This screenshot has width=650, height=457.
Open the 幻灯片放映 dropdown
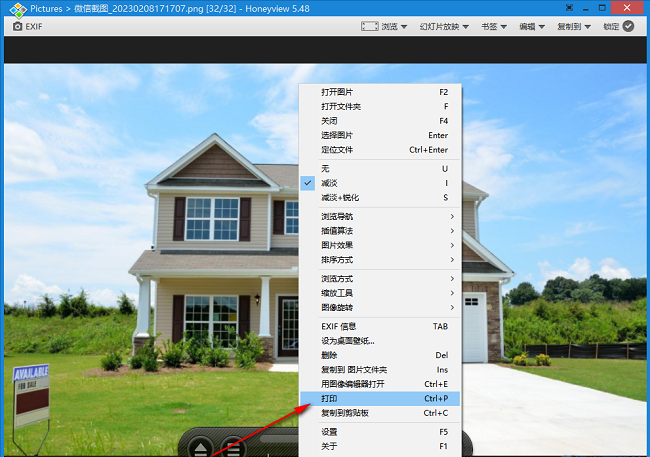point(447,26)
